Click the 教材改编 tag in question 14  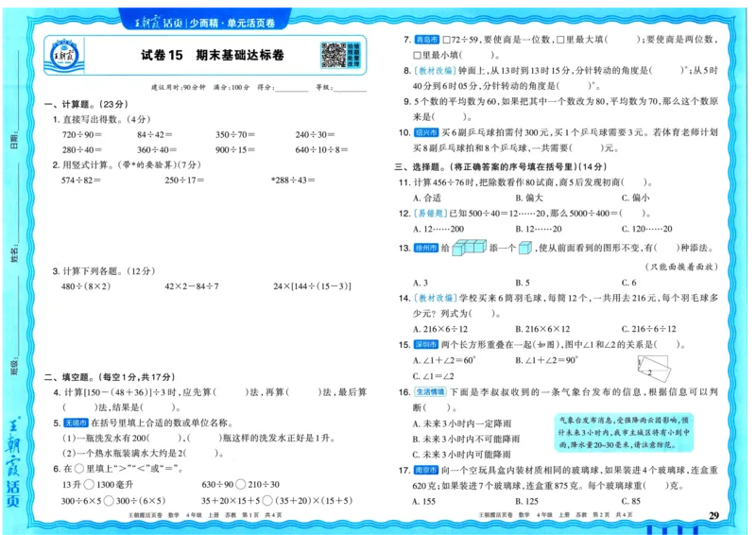point(435,298)
